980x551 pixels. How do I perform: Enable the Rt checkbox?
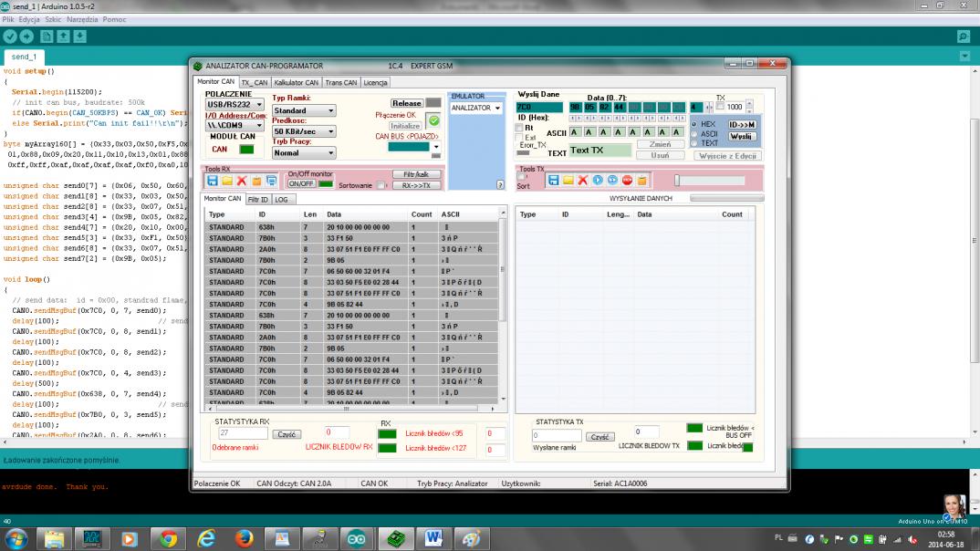tap(519, 128)
